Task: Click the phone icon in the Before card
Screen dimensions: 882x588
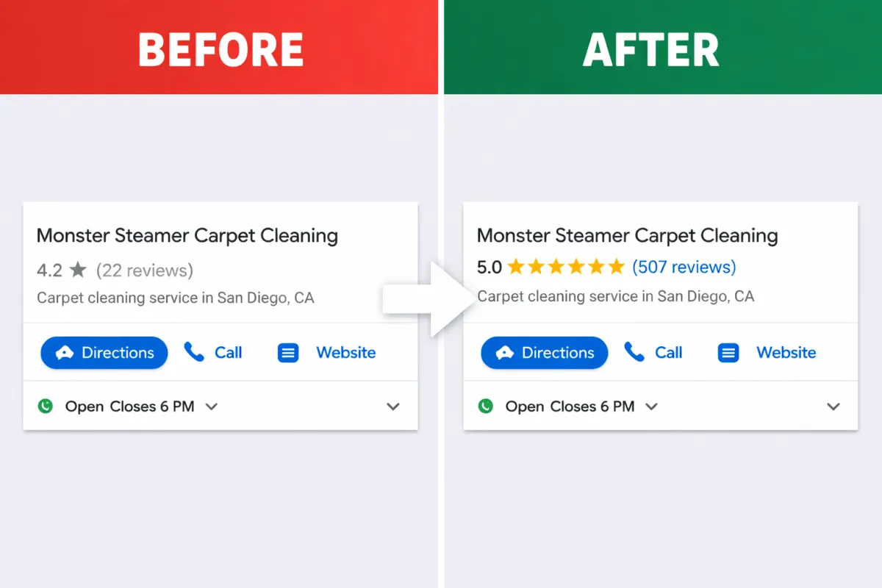Action: coord(194,352)
